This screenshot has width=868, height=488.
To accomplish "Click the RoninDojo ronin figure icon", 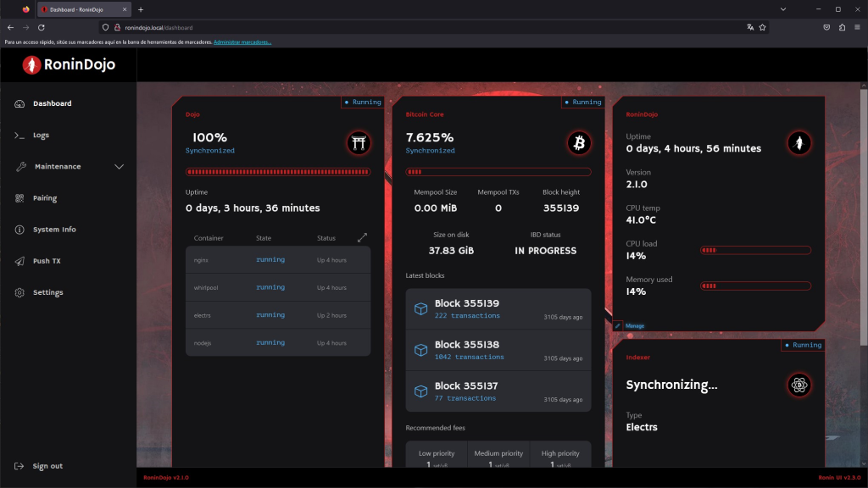I will pos(798,143).
